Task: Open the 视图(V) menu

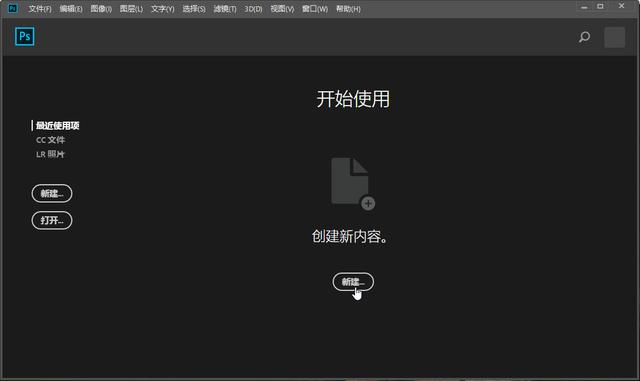Action: coord(282,9)
